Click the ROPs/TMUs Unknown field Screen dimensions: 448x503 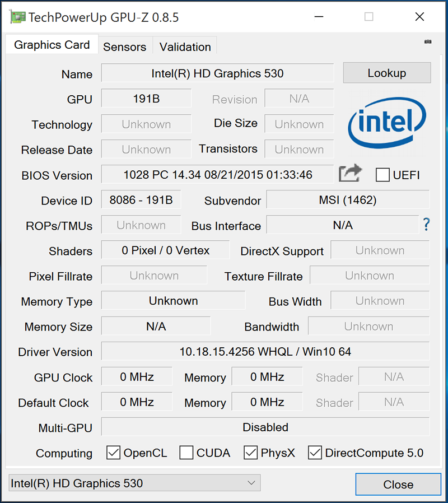(141, 225)
